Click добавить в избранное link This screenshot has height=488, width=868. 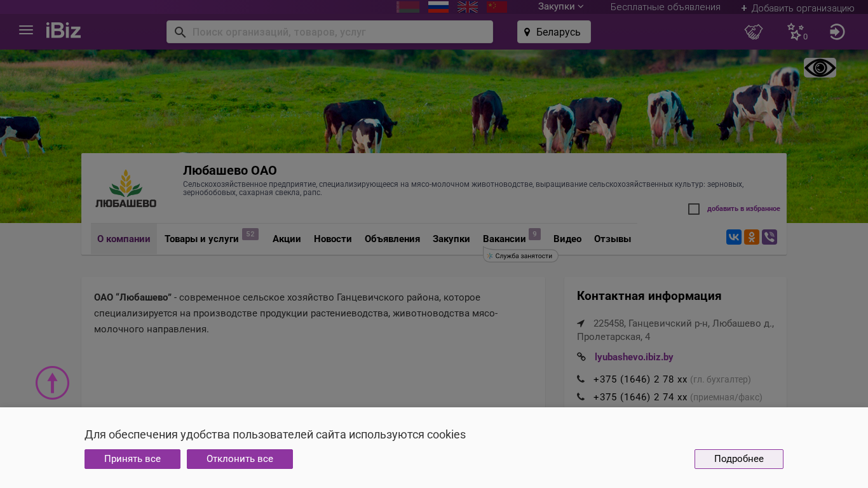click(743, 209)
